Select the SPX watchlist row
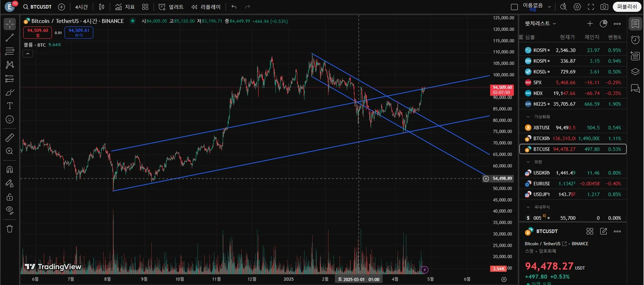This screenshot has height=285, width=644. pos(573,82)
